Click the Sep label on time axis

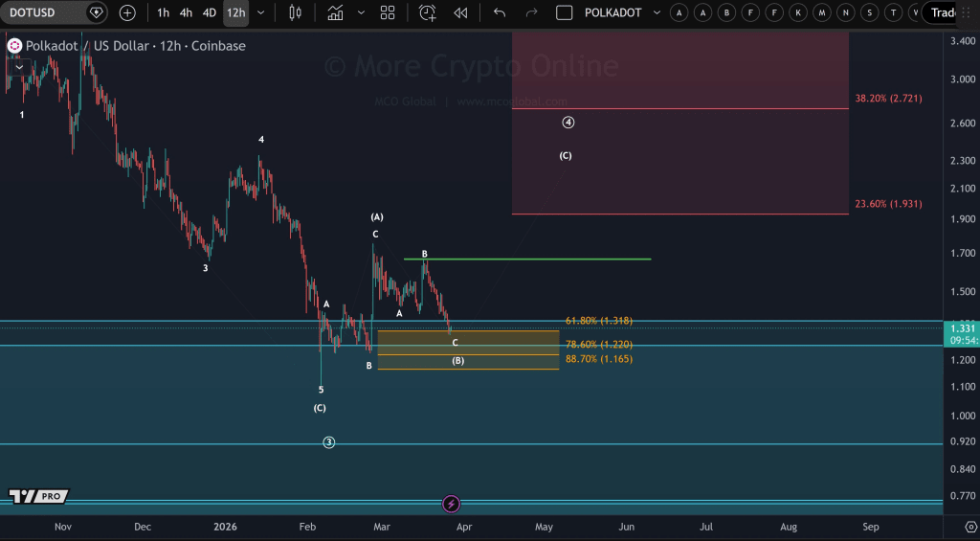tap(871, 527)
